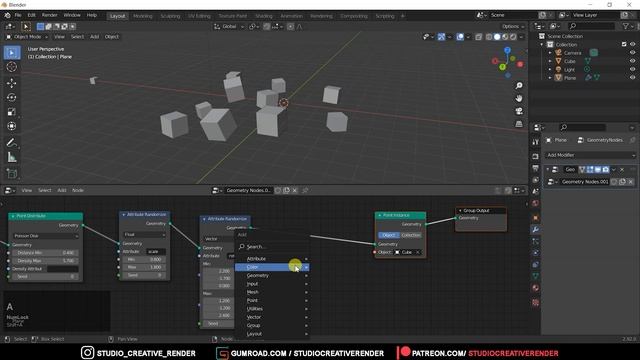Toggle X-ray mode

click(x=478, y=37)
